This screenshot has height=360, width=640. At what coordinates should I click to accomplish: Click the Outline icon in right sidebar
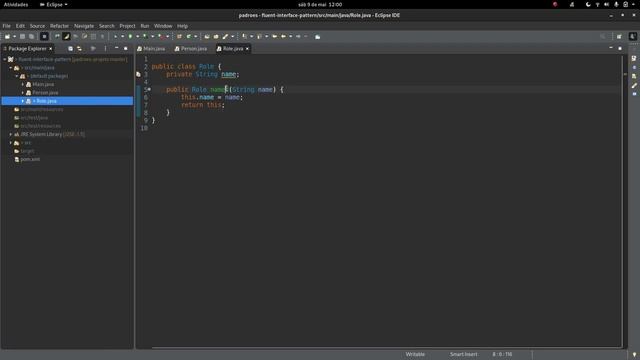point(634,58)
